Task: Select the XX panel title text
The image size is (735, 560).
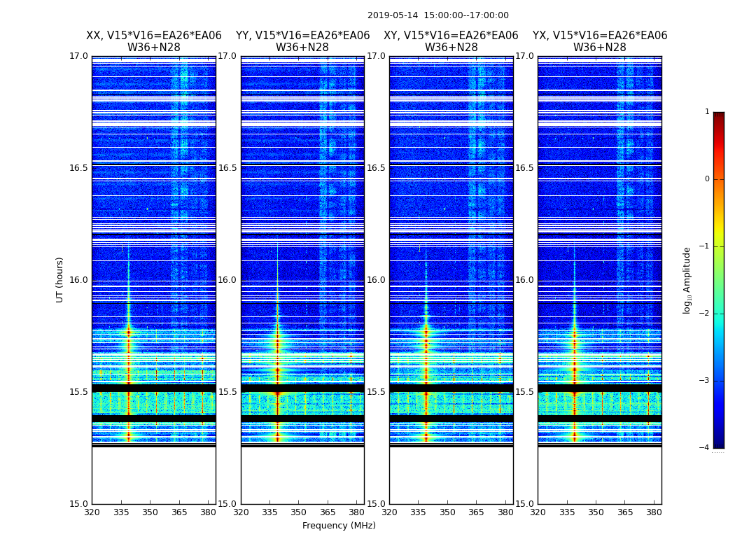Action: 153,41
